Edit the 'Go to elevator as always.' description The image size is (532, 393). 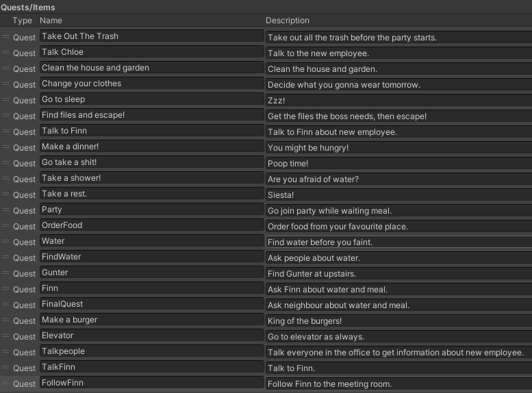coord(398,336)
